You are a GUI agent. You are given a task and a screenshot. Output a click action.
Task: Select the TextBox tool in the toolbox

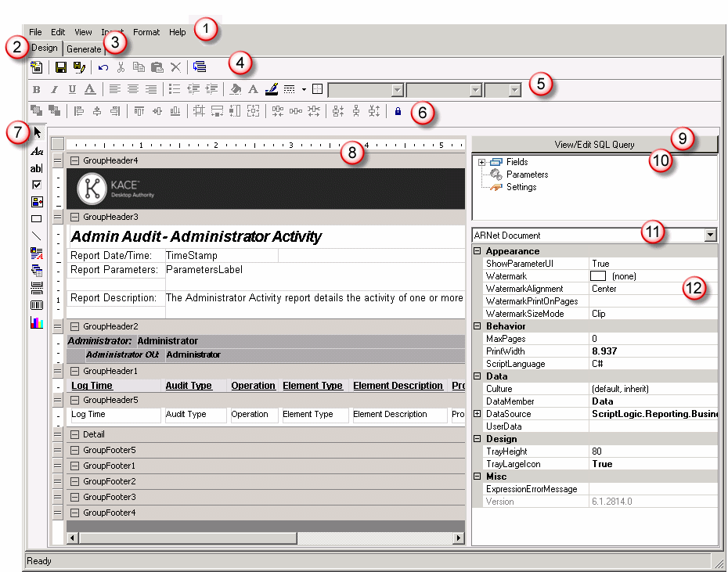37,168
